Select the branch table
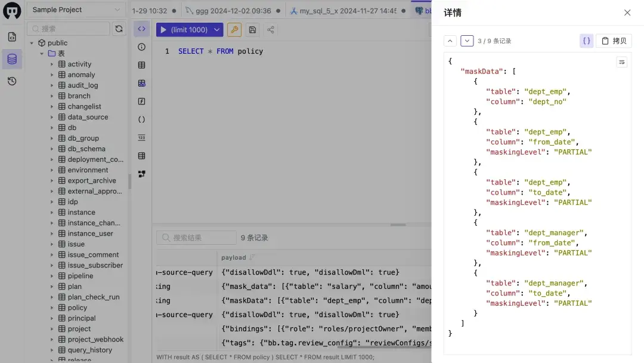The image size is (644, 363). 79,96
